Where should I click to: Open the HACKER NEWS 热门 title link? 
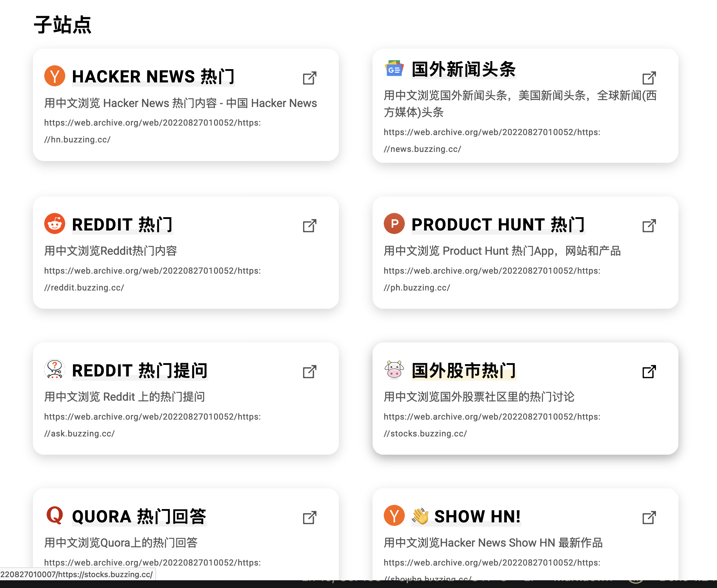click(x=153, y=76)
